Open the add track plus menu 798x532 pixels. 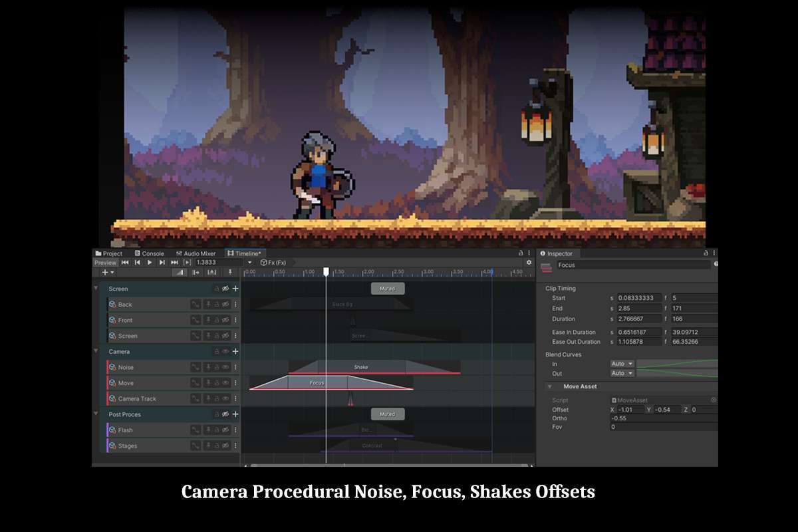(x=107, y=272)
